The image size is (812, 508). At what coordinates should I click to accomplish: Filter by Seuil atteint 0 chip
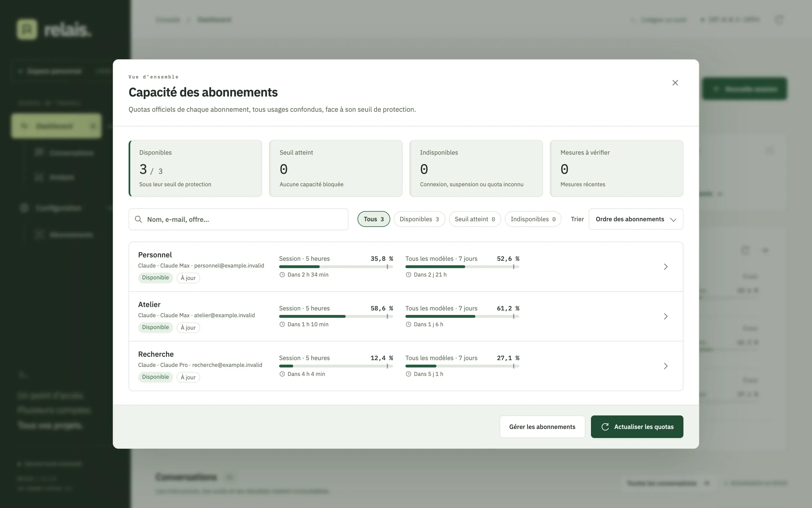pos(475,219)
